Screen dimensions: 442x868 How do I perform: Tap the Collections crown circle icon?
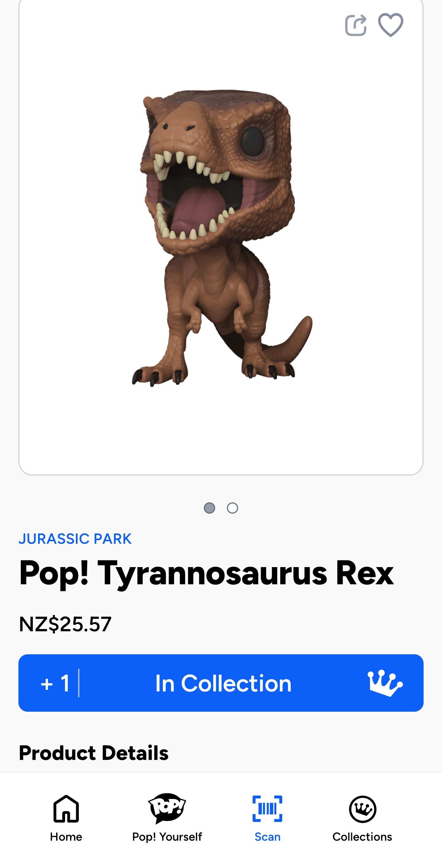pyautogui.click(x=363, y=809)
